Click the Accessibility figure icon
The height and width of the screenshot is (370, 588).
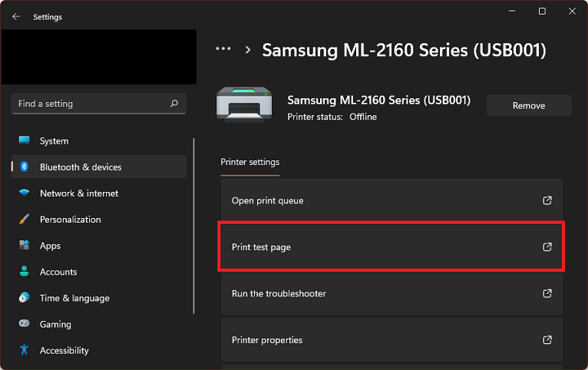click(25, 350)
